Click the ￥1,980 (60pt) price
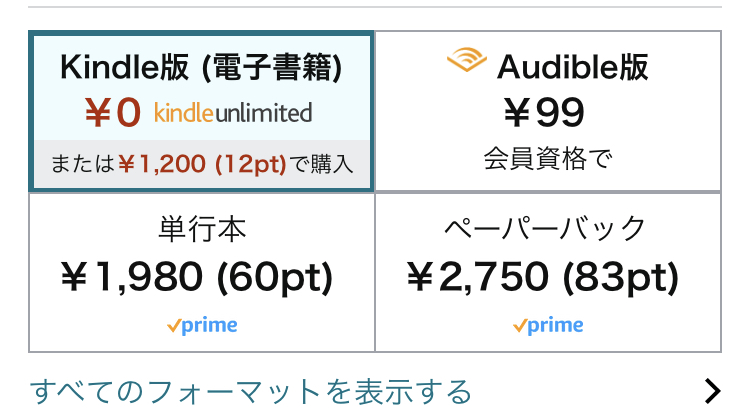 coord(197,277)
